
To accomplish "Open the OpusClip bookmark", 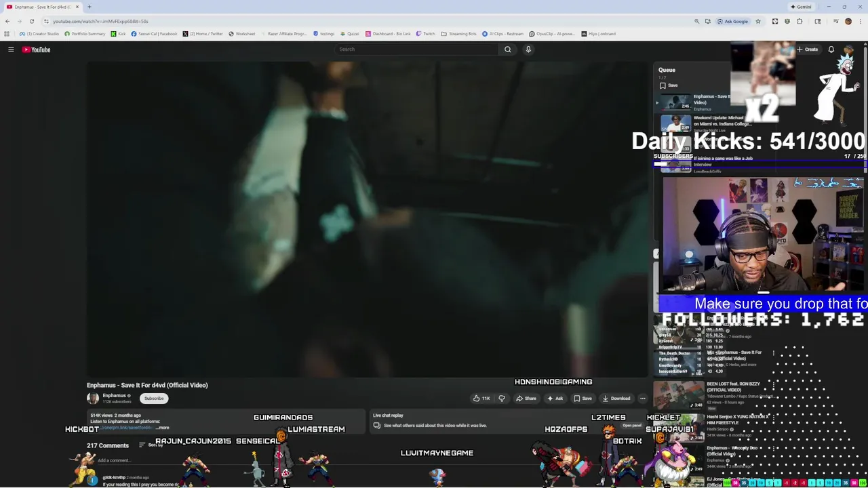I will pyautogui.click(x=553, y=34).
